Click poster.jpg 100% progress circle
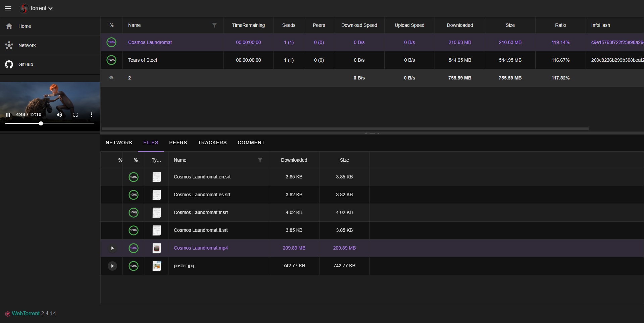Viewport: 644px width, 323px height. pyautogui.click(x=134, y=266)
